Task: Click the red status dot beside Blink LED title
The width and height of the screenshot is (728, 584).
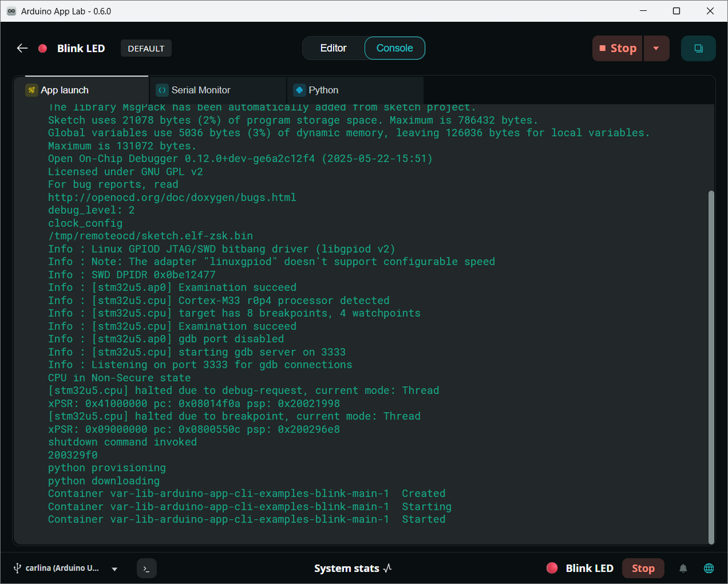Action: (42, 49)
